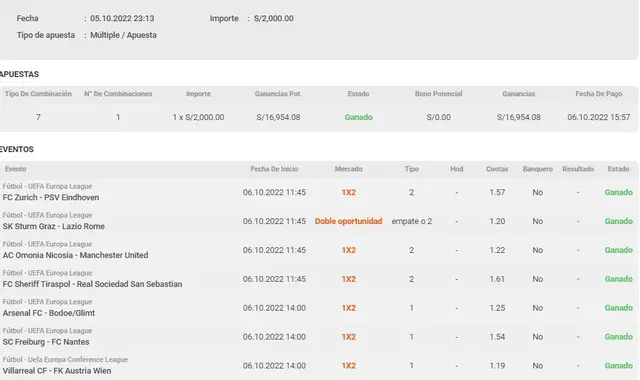640x380 pixels.
Task: Open the AC Omonia Nicosia - Manchester United event
Action: pyautogui.click(x=76, y=255)
